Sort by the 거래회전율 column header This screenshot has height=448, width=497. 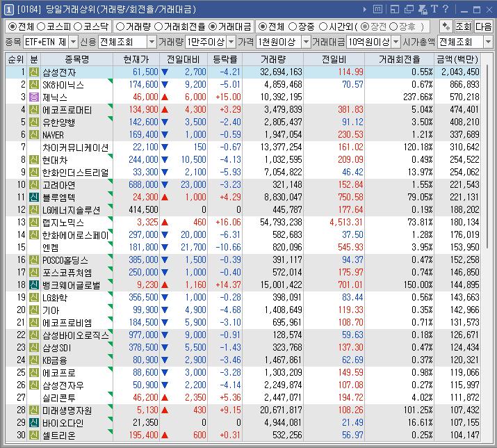[399, 59]
